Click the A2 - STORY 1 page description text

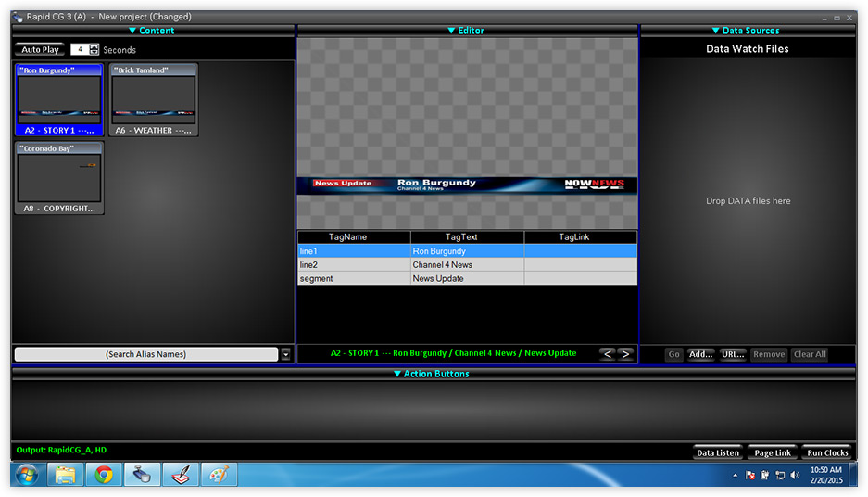click(453, 353)
